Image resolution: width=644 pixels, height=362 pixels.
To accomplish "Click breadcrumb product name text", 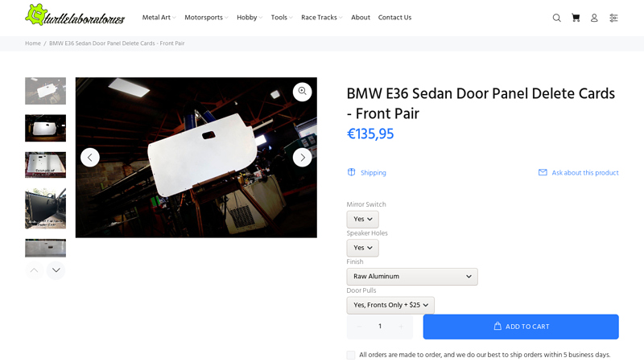I will pos(117,43).
